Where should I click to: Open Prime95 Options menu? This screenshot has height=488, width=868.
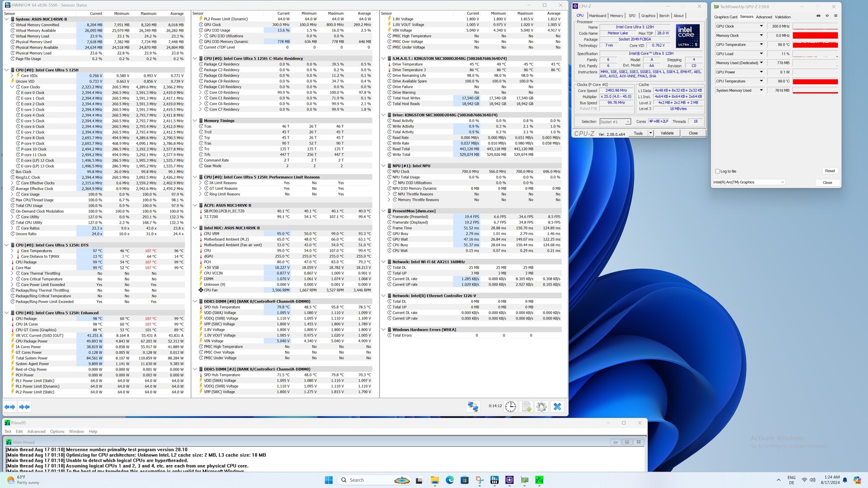(57, 432)
